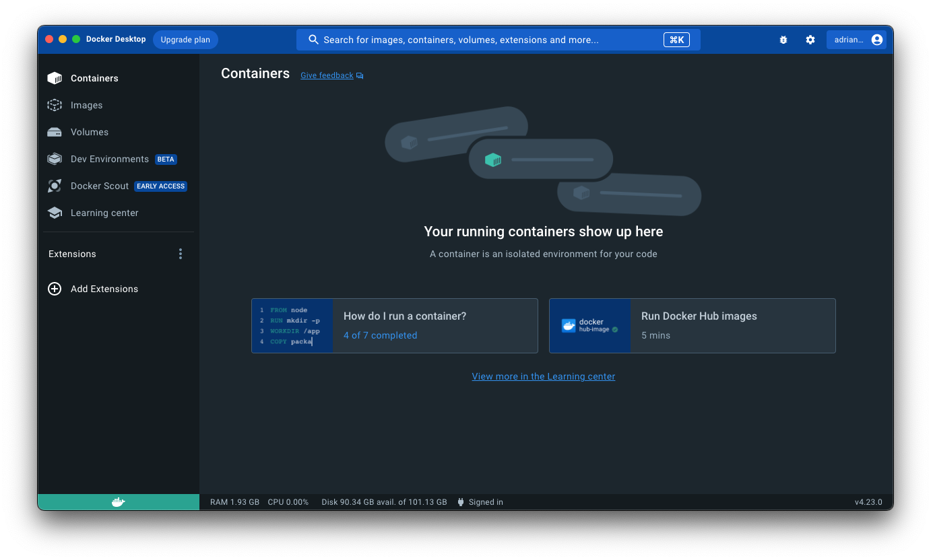Open the Give feedback link
This screenshot has width=931, height=560.
tap(327, 75)
